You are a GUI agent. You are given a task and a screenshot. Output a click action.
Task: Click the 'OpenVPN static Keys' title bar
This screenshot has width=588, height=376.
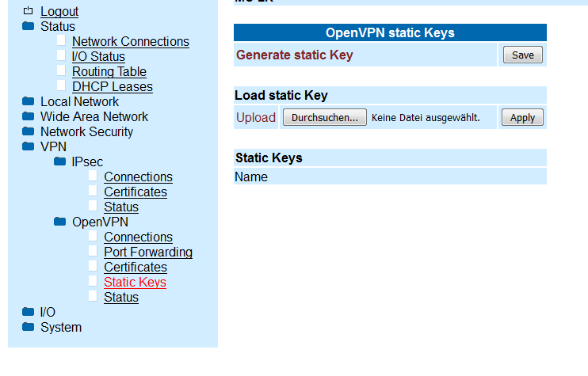point(390,32)
